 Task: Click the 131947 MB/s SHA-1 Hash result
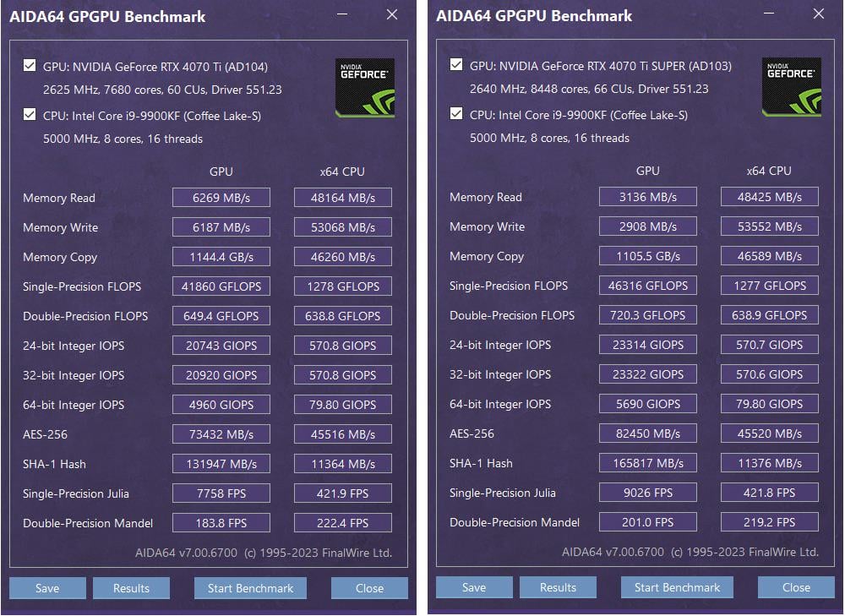[221, 464]
